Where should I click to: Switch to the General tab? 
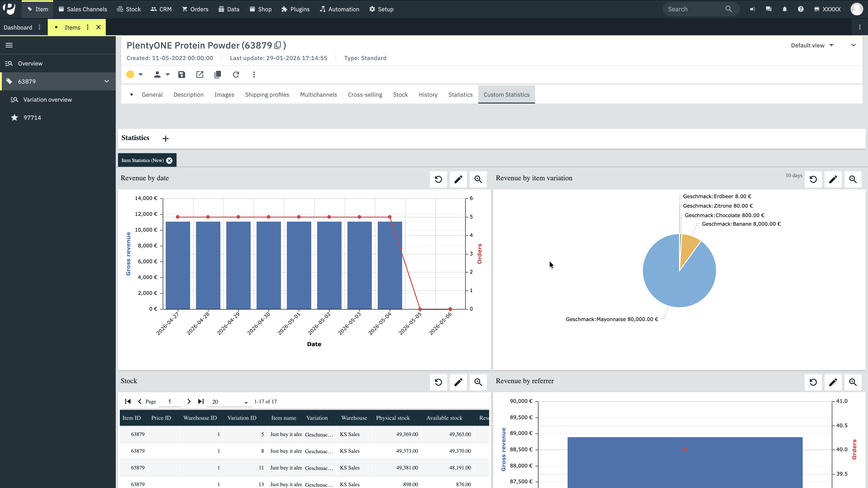tap(152, 95)
